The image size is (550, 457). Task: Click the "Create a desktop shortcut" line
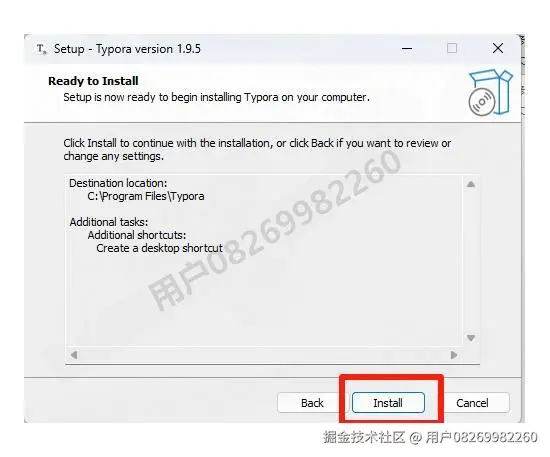[159, 248]
